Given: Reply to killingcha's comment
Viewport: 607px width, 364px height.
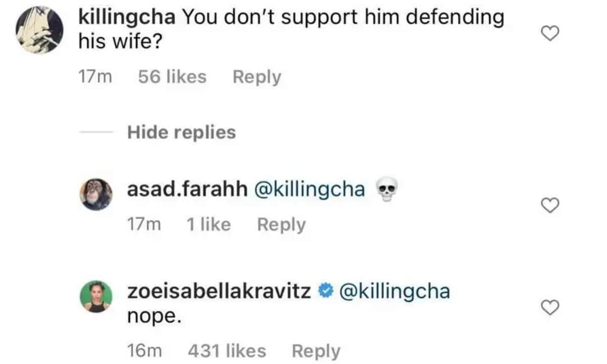Looking at the screenshot, I should point(256,77).
